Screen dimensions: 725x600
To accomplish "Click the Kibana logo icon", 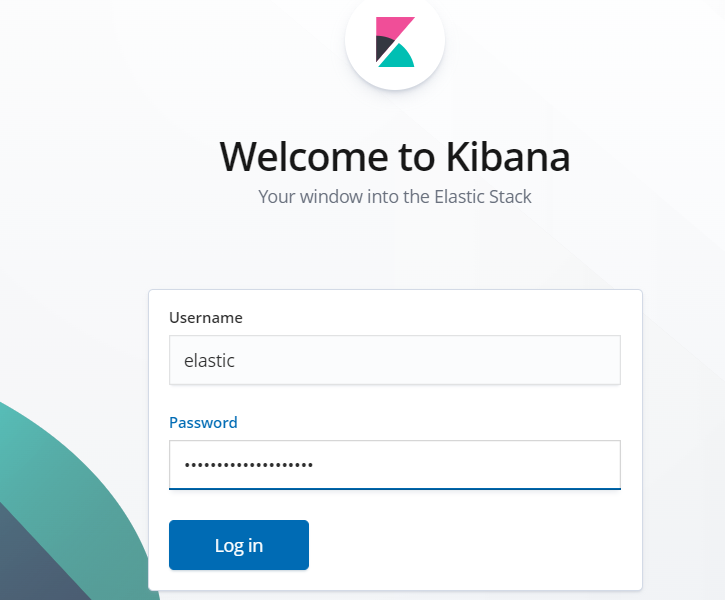I will pyautogui.click(x=395, y=42).
